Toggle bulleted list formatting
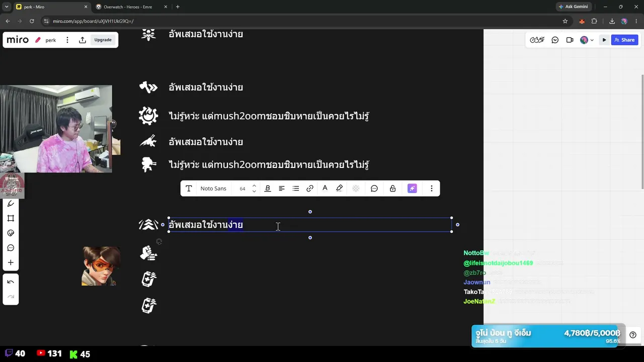 (x=296, y=189)
